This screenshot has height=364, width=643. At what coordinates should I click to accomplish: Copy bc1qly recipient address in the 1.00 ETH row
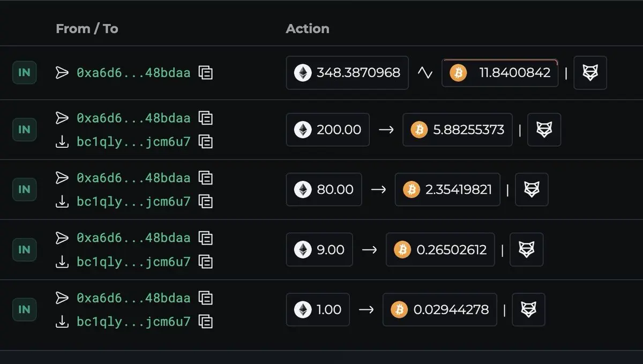[x=206, y=322]
